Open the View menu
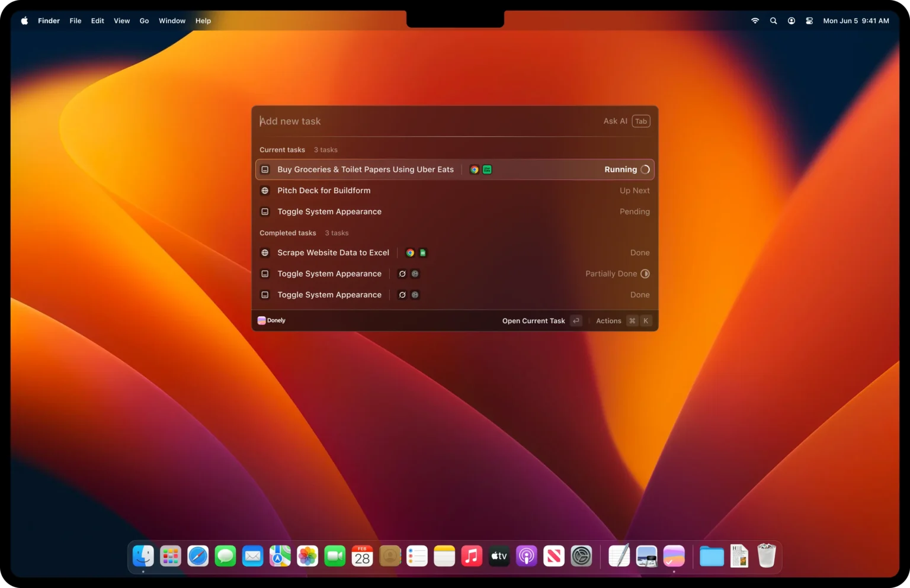 (121, 21)
